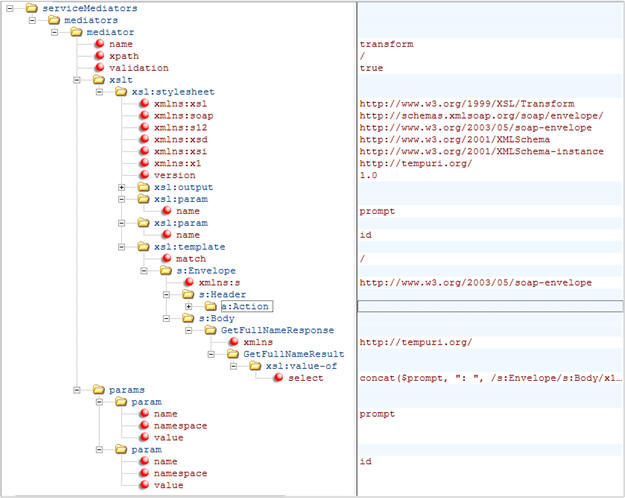Collapse the mediators node
This screenshot has width=625, height=498.
[32, 20]
